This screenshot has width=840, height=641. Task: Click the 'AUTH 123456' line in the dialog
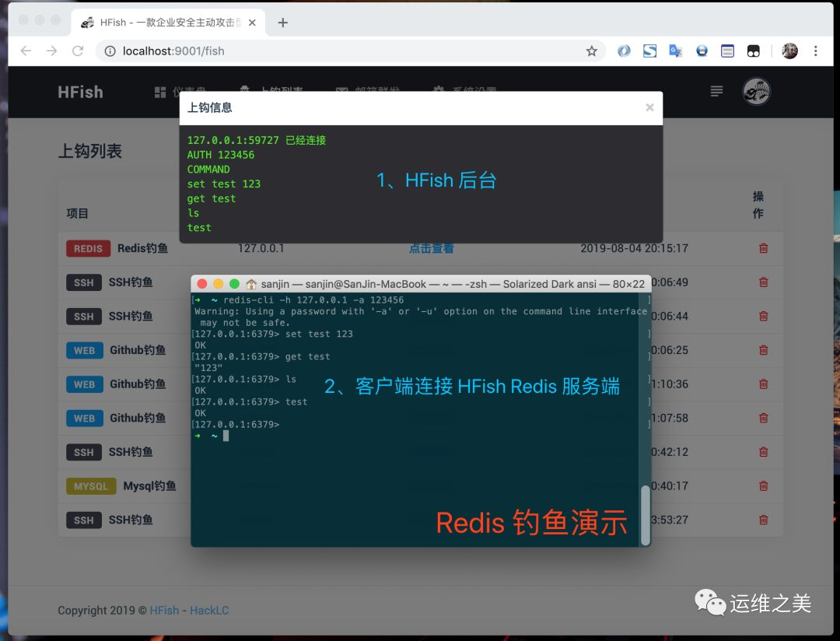(221, 155)
